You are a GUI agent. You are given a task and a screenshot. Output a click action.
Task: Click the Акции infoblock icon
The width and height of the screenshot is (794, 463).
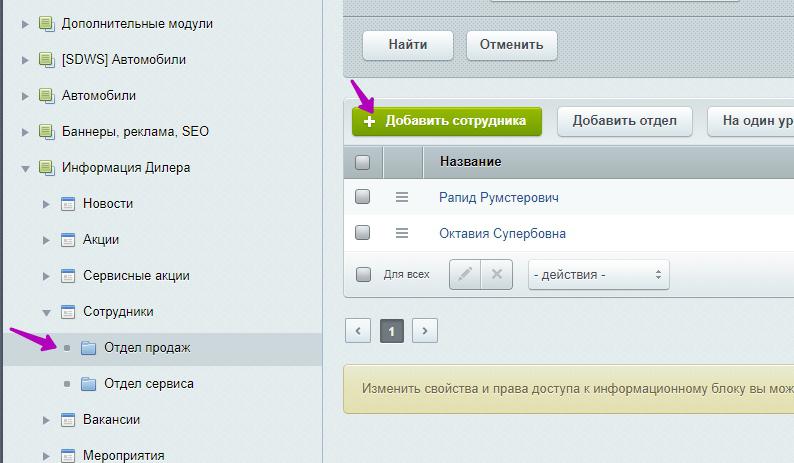pyautogui.click(x=68, y=240)
